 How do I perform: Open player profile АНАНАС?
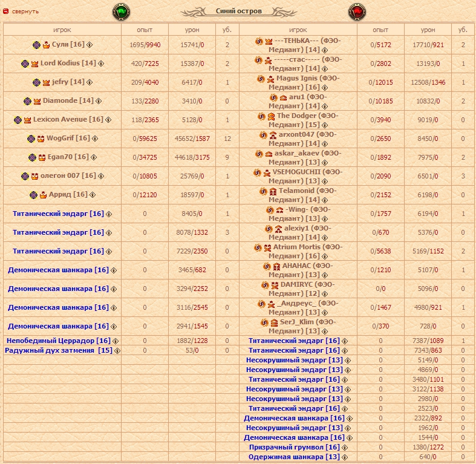[x=296, y=266]
